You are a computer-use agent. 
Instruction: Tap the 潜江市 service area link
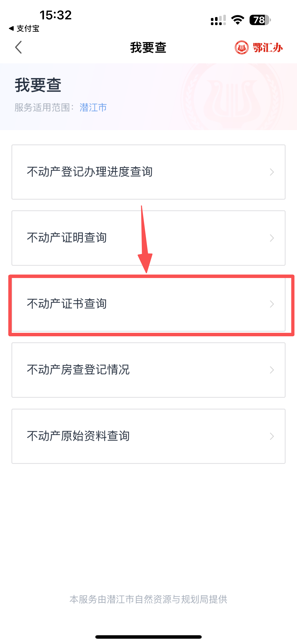[93, 108]
